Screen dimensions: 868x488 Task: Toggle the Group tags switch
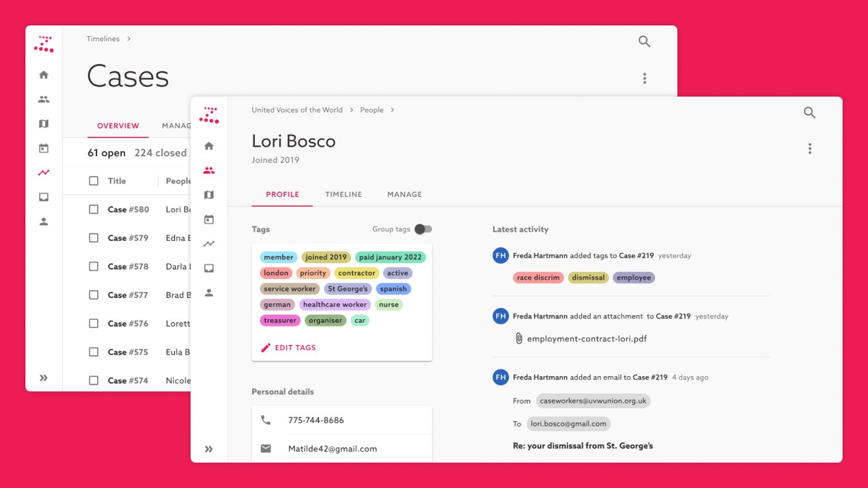point(423,229)
